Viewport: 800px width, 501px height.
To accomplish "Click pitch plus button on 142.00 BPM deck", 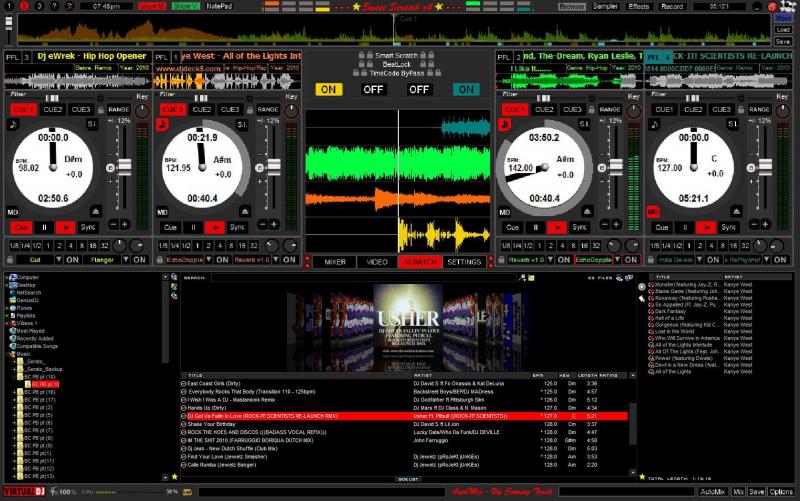I will 616,224.
